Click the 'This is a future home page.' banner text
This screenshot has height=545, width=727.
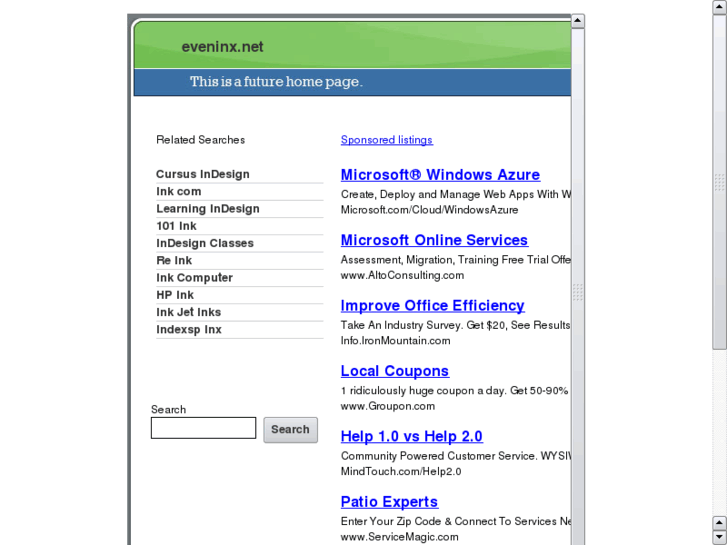click(x=276, y=82)
